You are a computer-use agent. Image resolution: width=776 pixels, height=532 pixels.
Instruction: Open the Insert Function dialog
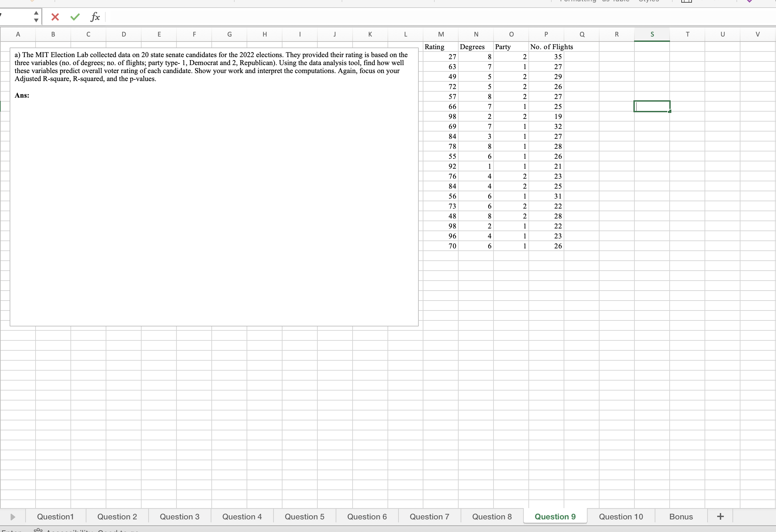[95, 17]
